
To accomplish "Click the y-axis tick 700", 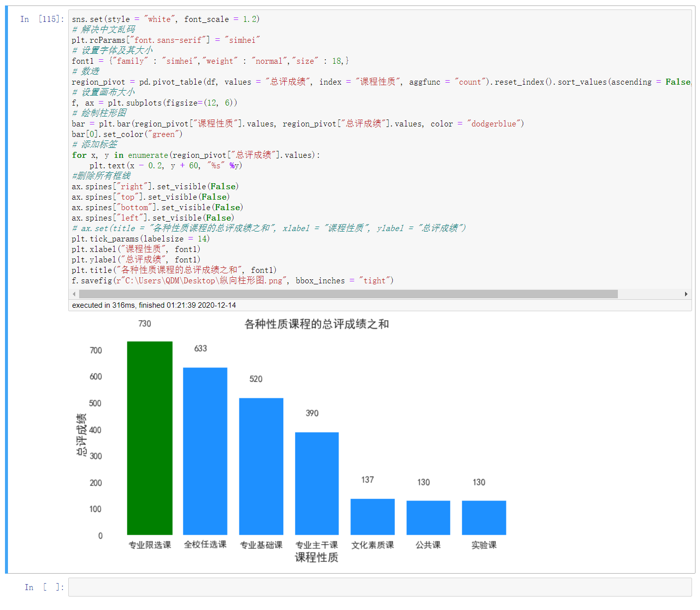I will pyautogui.click(x=96, y=351).
